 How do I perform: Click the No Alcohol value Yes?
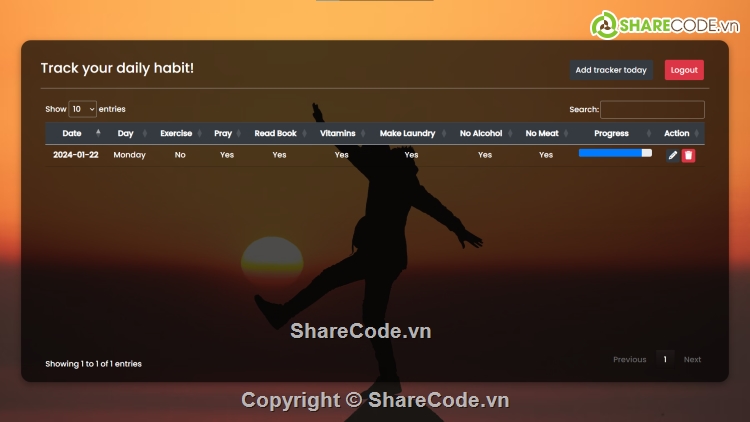(485, 155)
